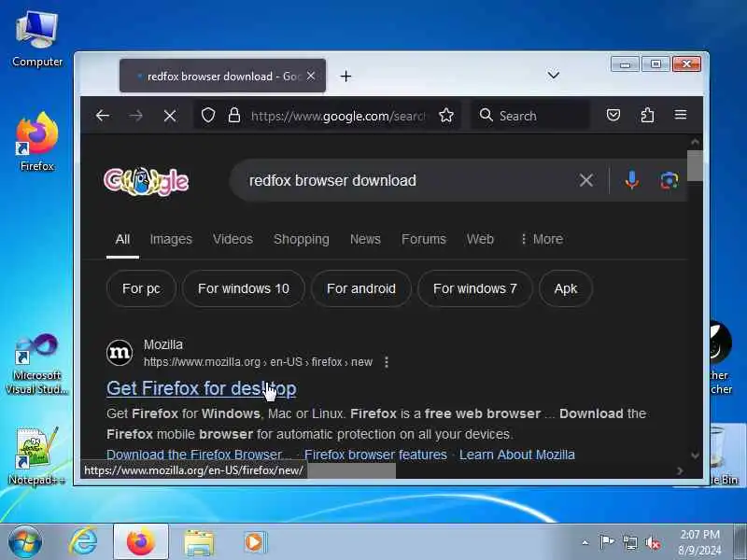
Task: Click the horizontal scroll-right arrow
Action: click(x=680, y=471)
